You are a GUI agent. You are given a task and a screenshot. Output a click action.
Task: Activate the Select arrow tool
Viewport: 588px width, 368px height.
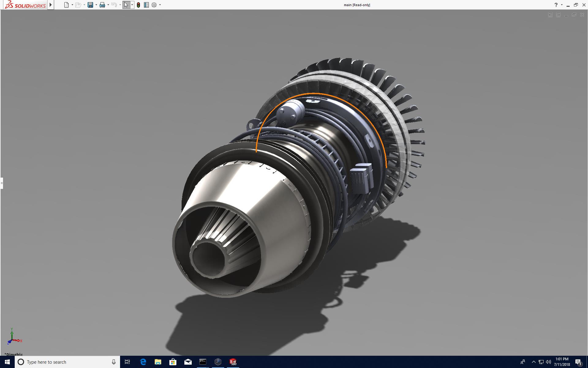click(126, 5)
